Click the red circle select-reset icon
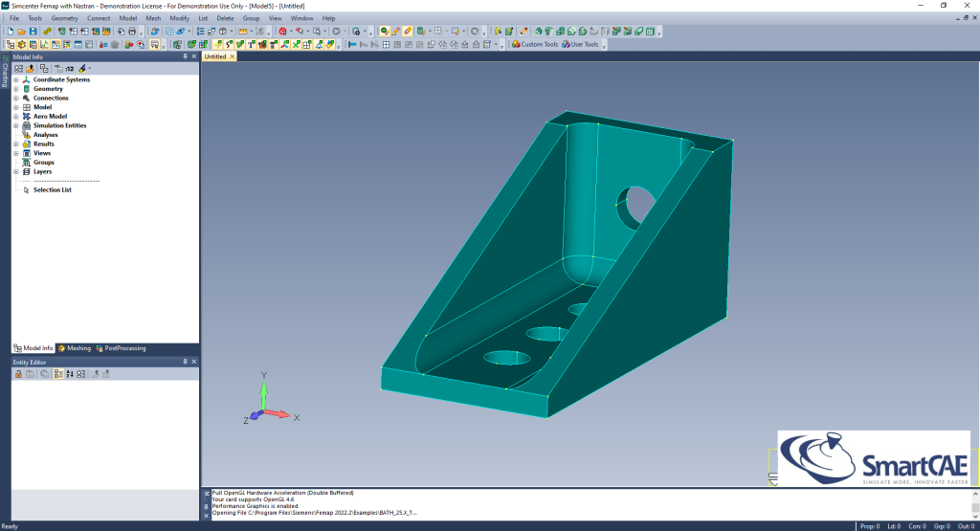Image resolution: width=980 pixels, height=531 pixels. tap(282, 32)
